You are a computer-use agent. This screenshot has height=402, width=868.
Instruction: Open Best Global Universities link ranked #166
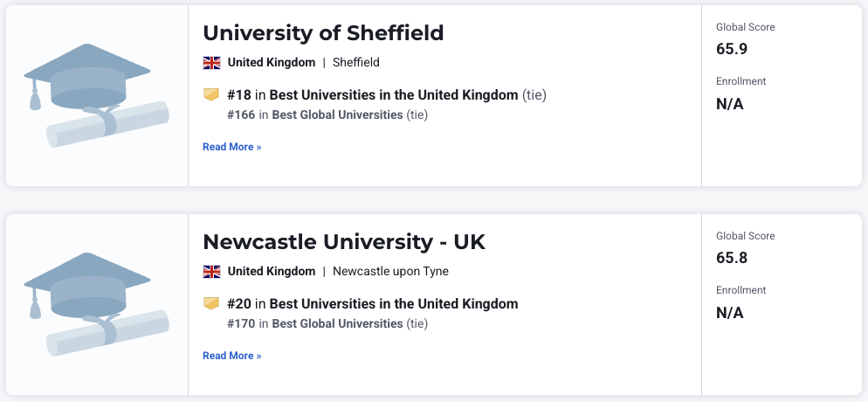click(x=337, y=114)
